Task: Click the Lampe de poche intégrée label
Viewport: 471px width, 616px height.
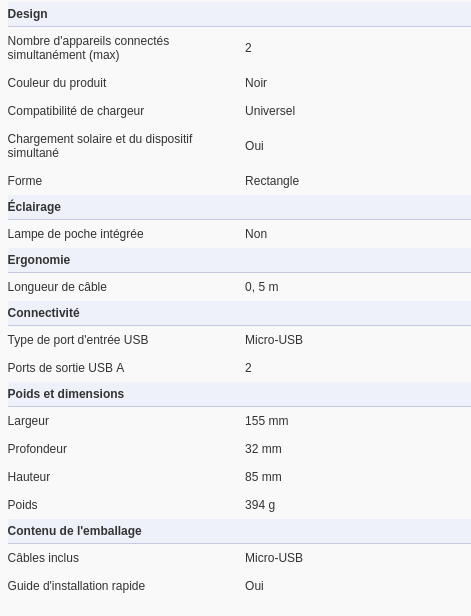Action: click(75, 234)
